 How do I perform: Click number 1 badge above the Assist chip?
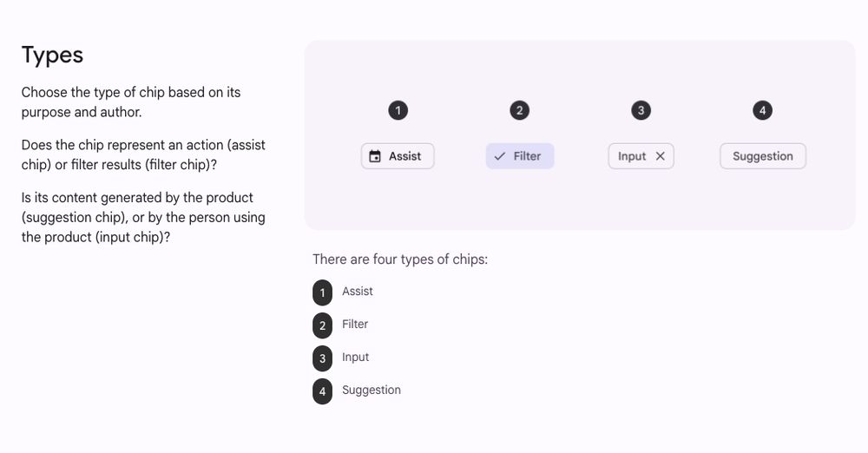(398, 110)
